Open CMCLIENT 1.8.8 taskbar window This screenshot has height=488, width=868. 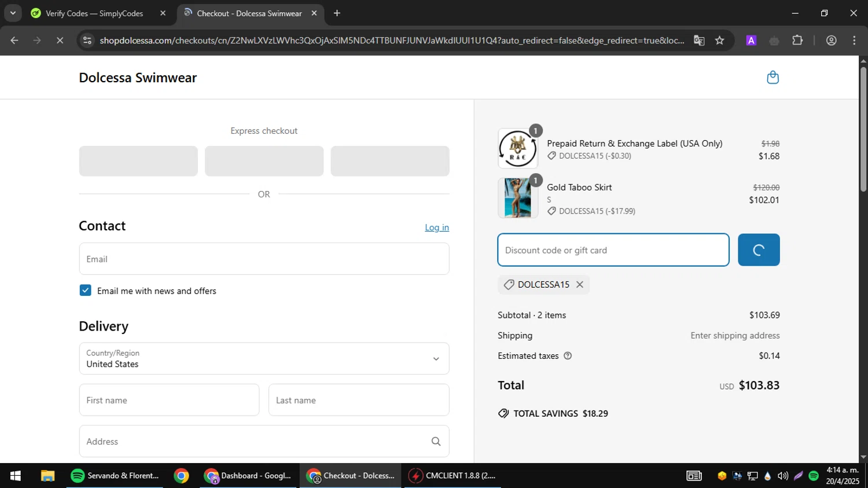[453, 476]
